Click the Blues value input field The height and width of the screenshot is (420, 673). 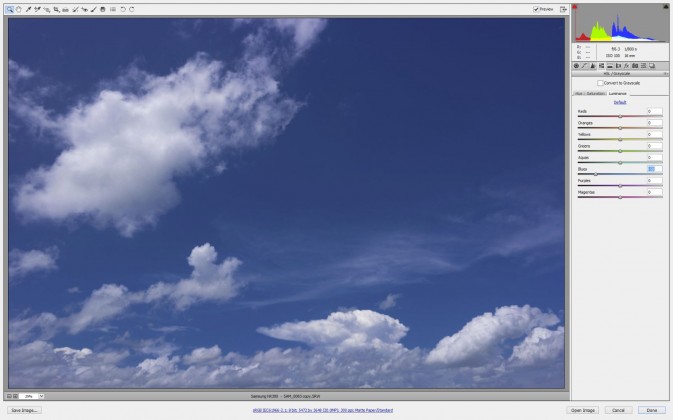click(x=655, y=169)
